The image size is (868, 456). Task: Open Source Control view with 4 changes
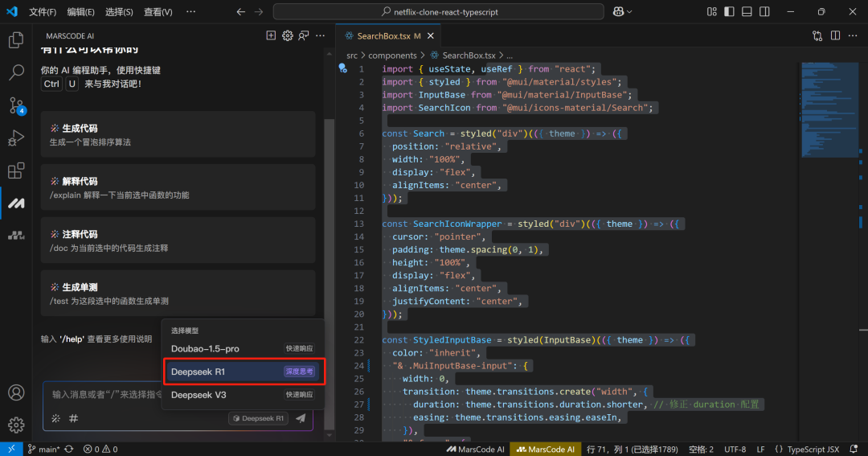point(15,105)
